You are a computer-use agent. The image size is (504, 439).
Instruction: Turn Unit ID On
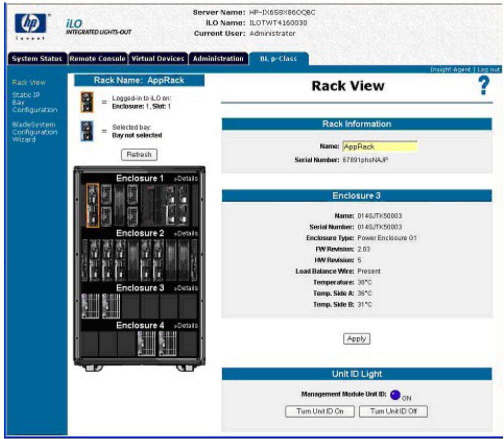tap(320, 411)
